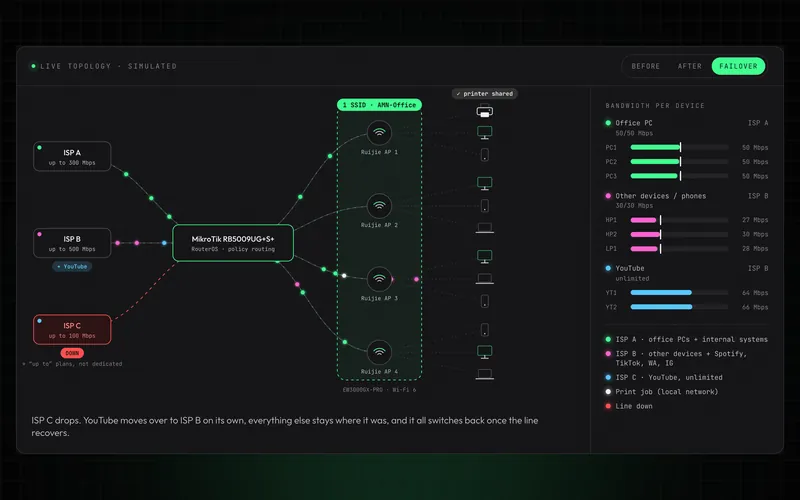Click the ISP A node
Viewport: 800px width, 500px height.
pyautogui.click(x=72, y=156)
